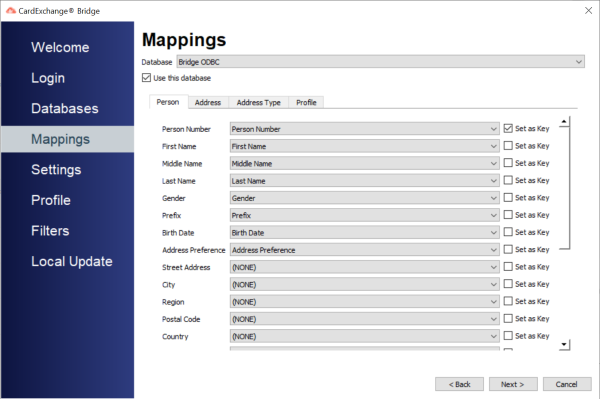Click the scroll up arrow of mappings list
Screen dimensions: 600x399
click(564, 122)
